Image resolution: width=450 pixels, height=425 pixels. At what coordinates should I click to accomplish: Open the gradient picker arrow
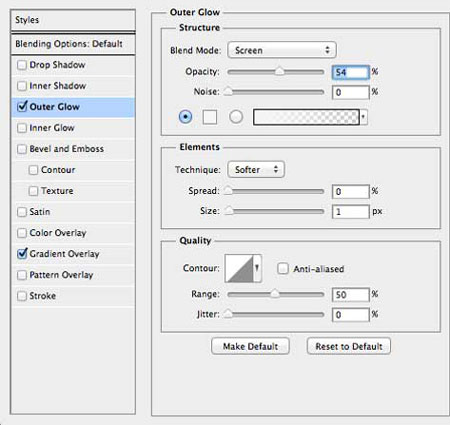click(x=363, y=117)
